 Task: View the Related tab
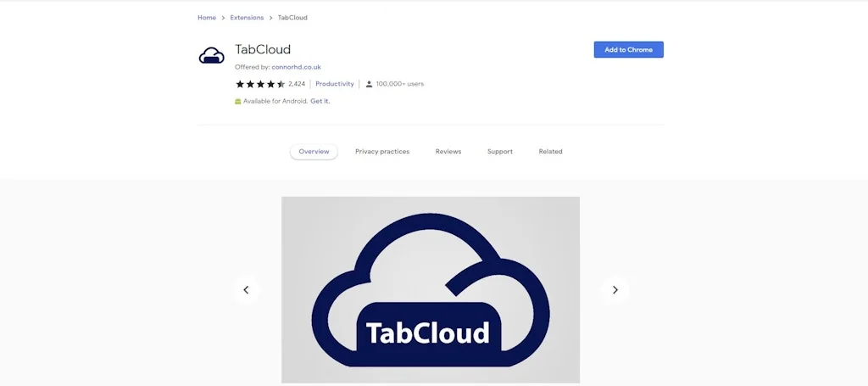550,152
